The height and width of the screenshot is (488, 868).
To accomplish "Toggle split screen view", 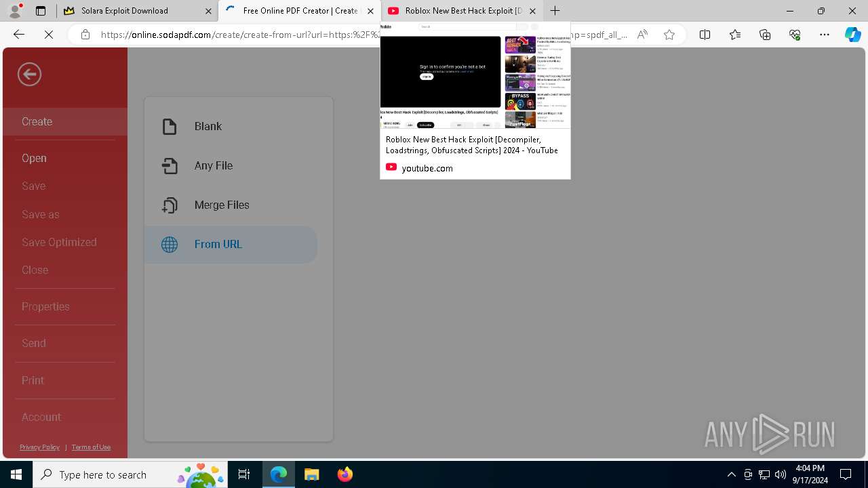I will 705,35.
